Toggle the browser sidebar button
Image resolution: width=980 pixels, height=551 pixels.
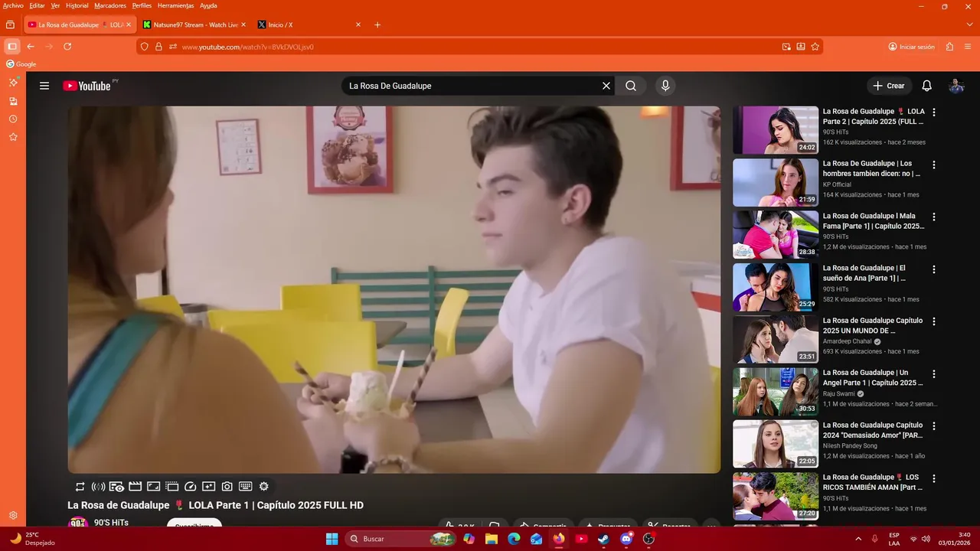click(12, 47)
